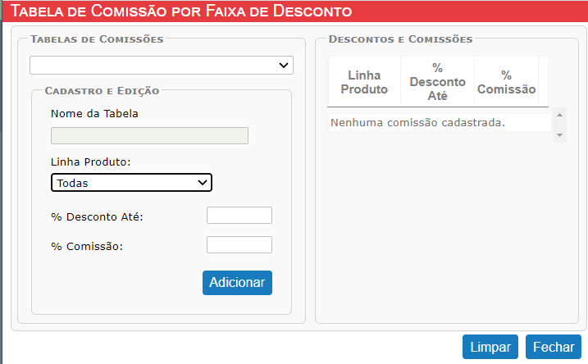Click the 'Cadastro e Edição' section legend
The height and width of the screenshot is (364, 588).
point(102,91)
